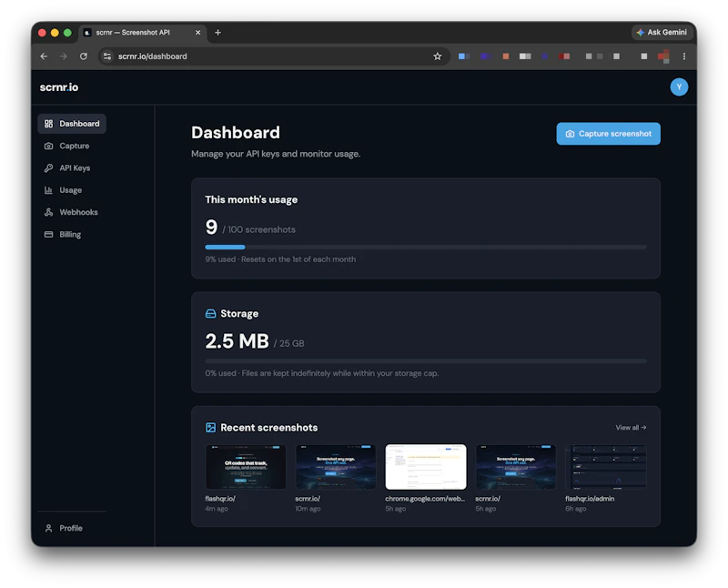Click 'flashqr.io/admin' caption text

pyautogui.click(x=590, y=499)
